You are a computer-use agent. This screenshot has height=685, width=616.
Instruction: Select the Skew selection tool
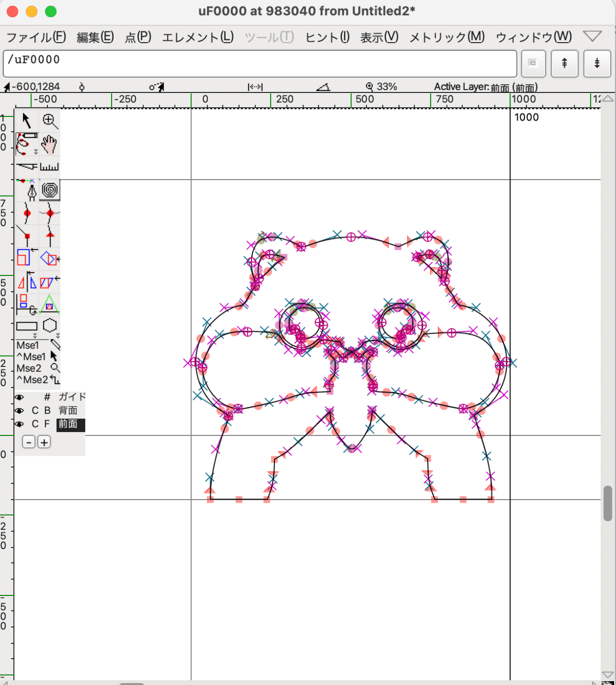pyautogui.click(x=49, y=281)
